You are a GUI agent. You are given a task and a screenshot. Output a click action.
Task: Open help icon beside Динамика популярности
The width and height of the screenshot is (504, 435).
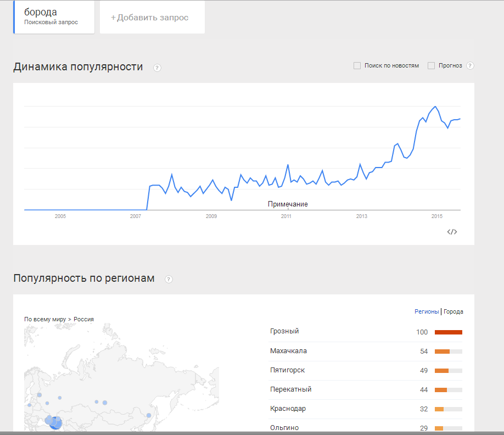(157, 68)
